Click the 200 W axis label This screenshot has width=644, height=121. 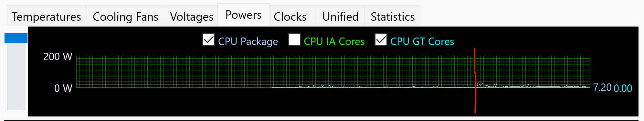tap(58, 57)
